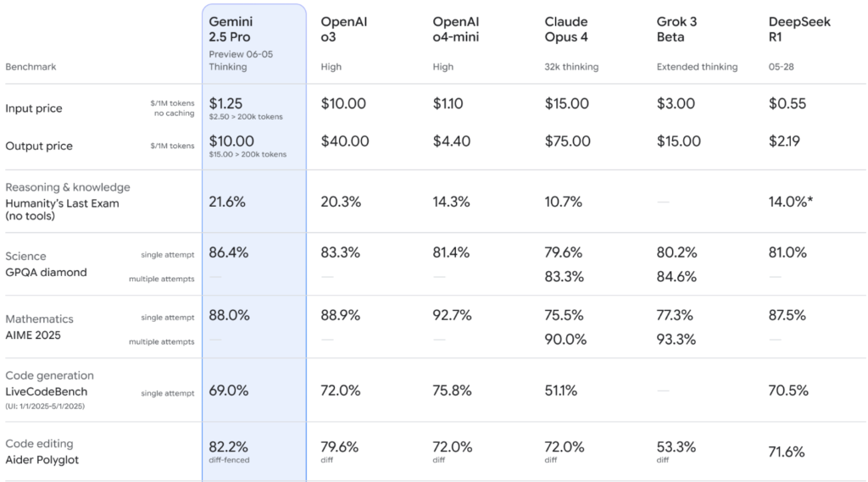Image resolution: width=868 pixels, height=482 pixels.
Task: Click the Benchmark header label
Action: (x=31, y=67)
